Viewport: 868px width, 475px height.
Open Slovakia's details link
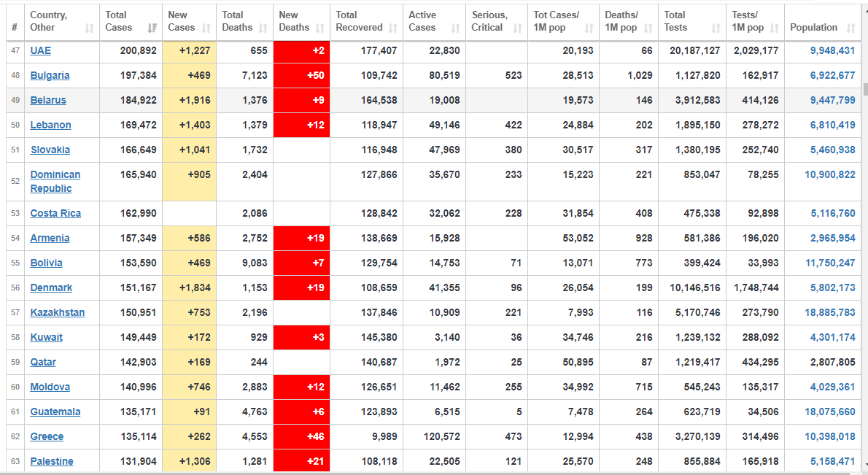click(x=50, y=150)
